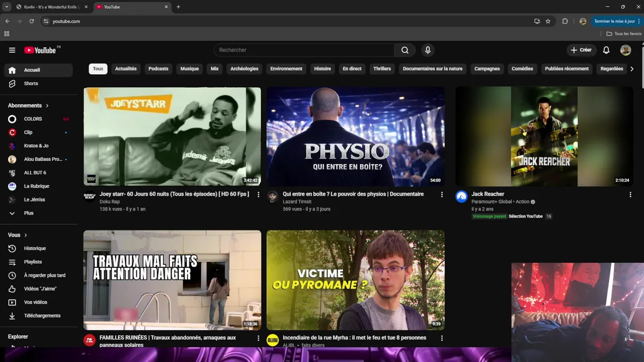
Task: Start voice search with microphone icon
Action: (x=428, y=50)
